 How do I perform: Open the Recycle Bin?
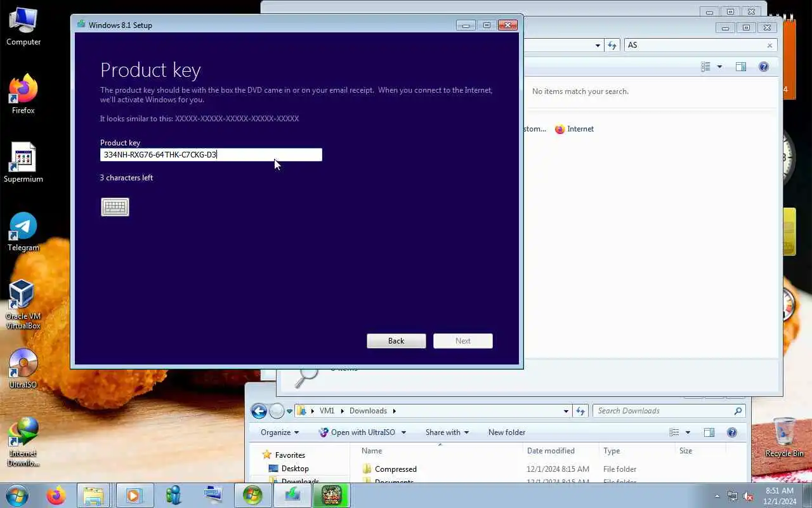tap(784, 438)
